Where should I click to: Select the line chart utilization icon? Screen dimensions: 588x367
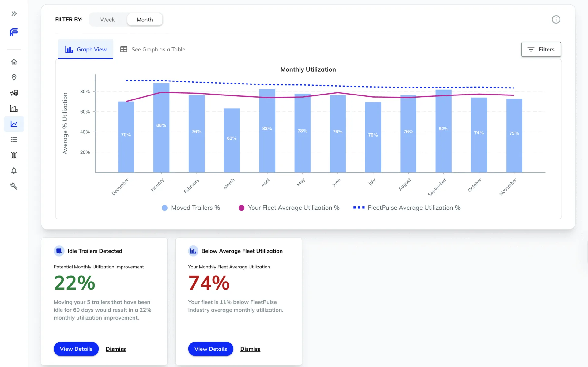[14, 124]
